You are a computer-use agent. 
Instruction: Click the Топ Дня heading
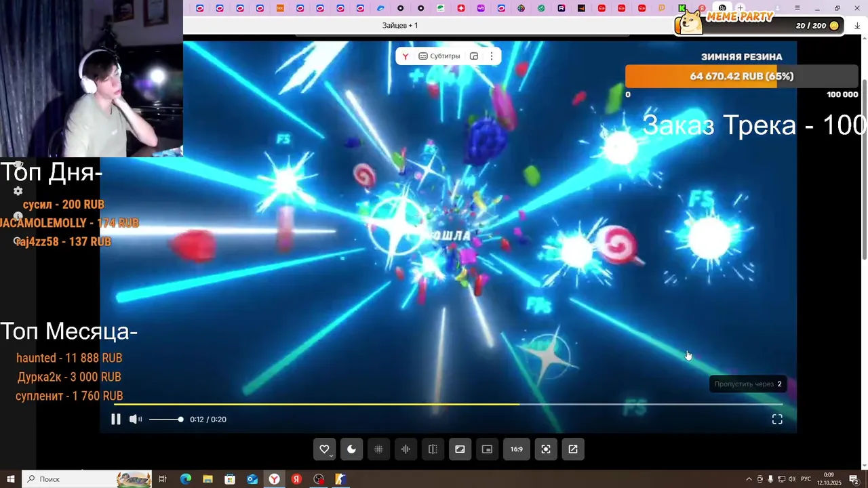pos(52,172)
